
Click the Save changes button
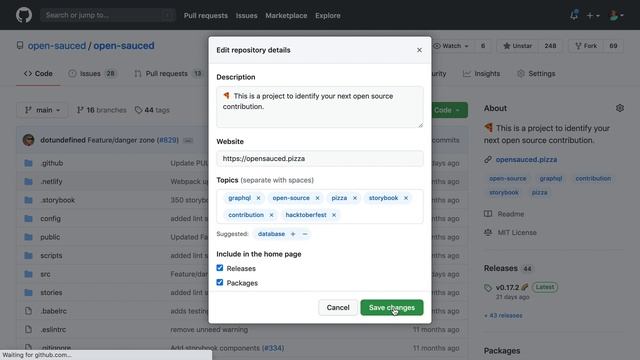coord(392,307)
